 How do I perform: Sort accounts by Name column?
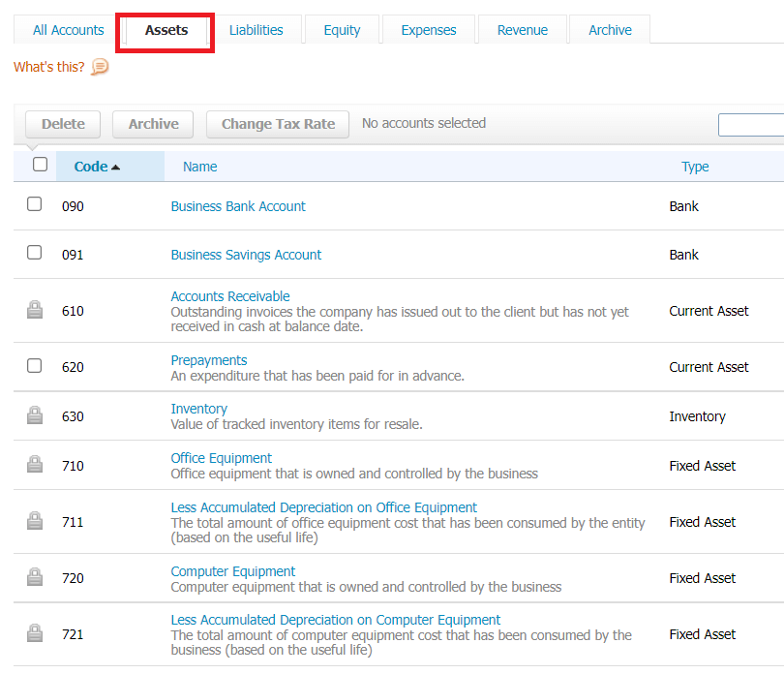(x=199, y=167)
